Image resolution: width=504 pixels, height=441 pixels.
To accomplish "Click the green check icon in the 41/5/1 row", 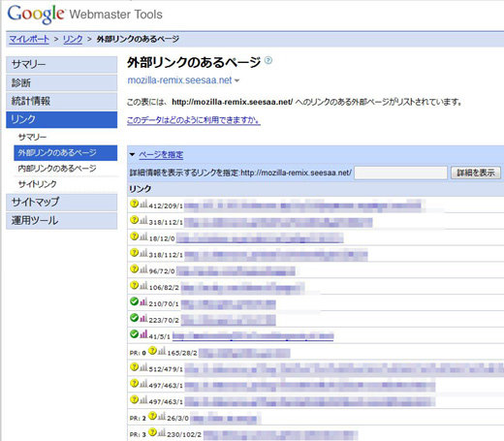I will 134,334.
